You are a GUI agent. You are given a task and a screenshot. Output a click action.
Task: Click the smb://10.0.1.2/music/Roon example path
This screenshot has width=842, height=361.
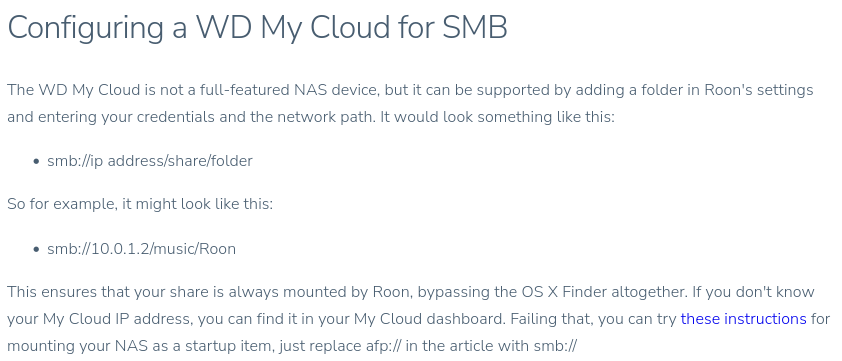coord(141,249)
